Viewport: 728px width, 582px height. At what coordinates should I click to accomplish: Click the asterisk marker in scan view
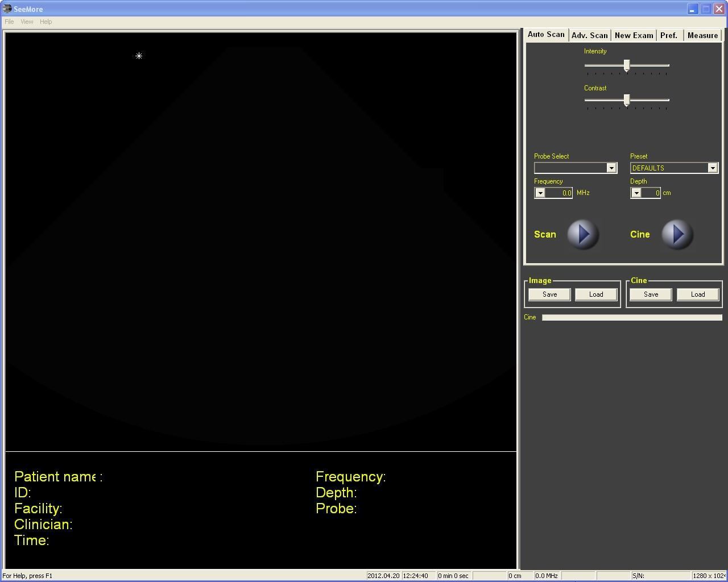pyautogui.click(x=139, y=56)
